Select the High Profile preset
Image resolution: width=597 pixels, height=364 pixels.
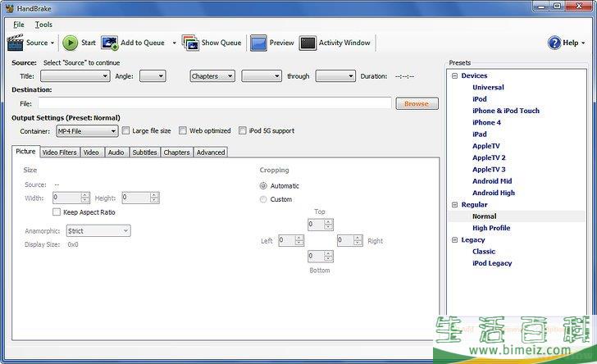click(491, 228)
